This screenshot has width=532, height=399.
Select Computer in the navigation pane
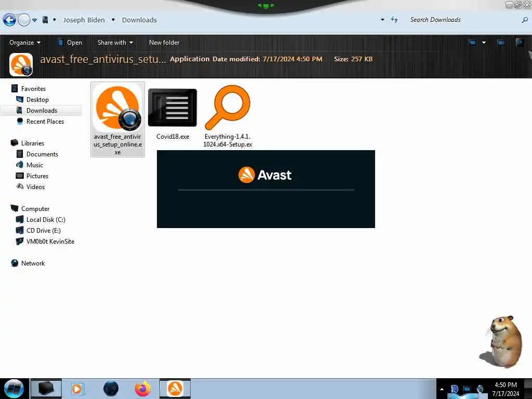click(x=35, y=209)
